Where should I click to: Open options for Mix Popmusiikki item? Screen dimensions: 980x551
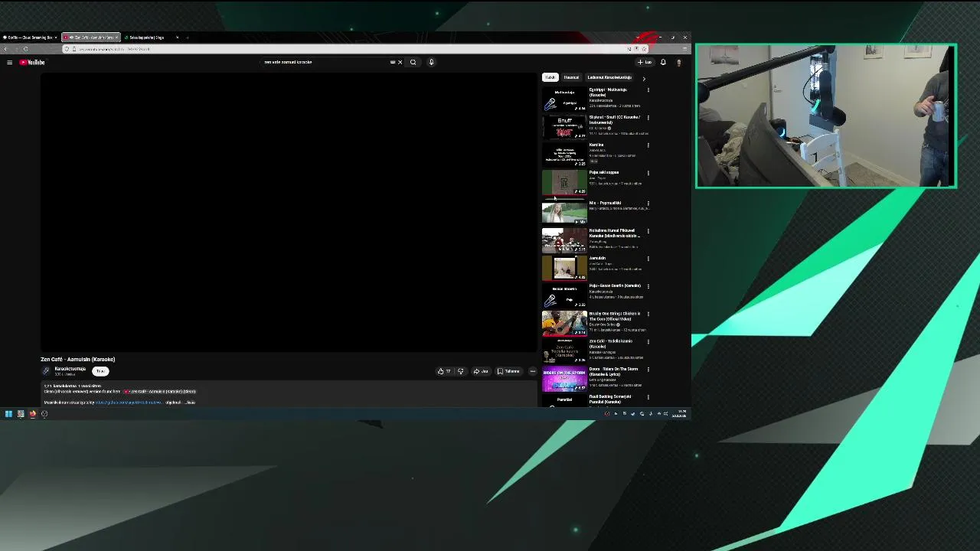click(648, 204)
